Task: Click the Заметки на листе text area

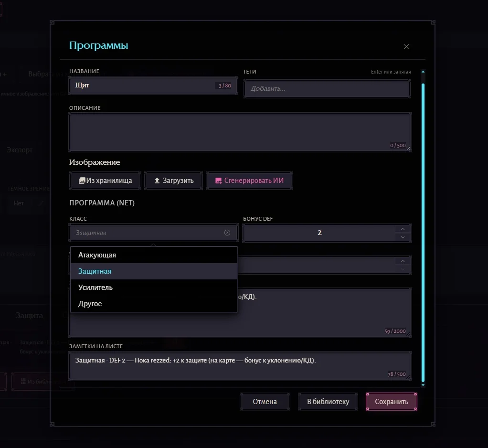Action: 240,366
